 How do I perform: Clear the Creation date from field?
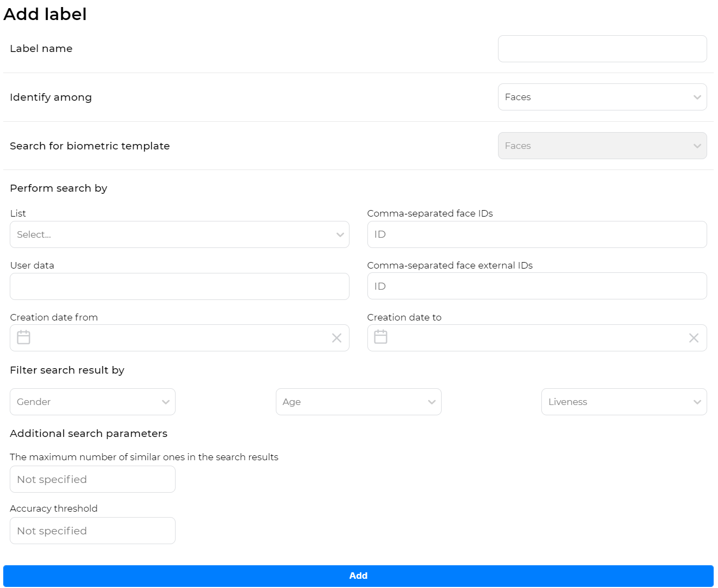[x=337, y=337]
